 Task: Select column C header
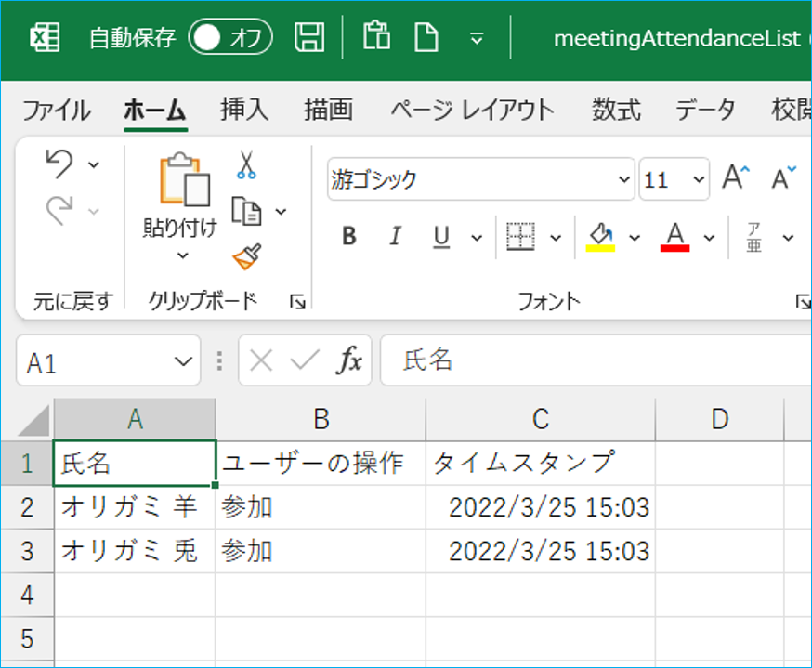540,419
